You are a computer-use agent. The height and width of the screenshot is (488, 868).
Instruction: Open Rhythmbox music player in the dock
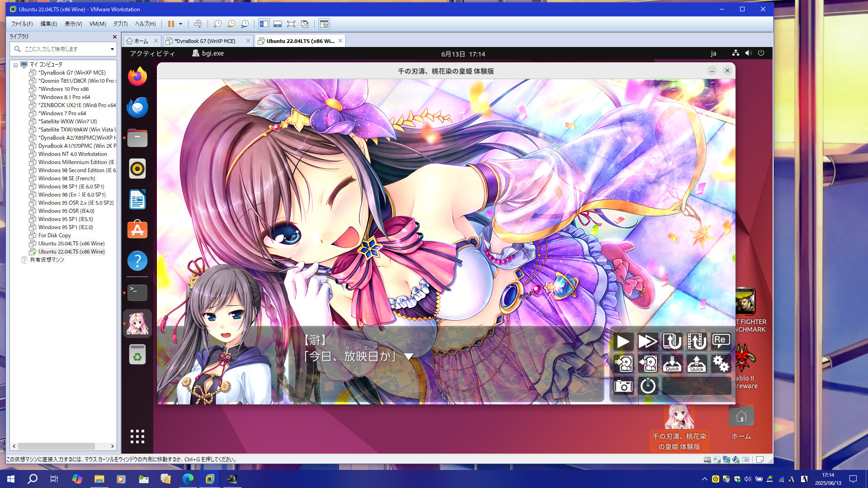click(137, 169)
